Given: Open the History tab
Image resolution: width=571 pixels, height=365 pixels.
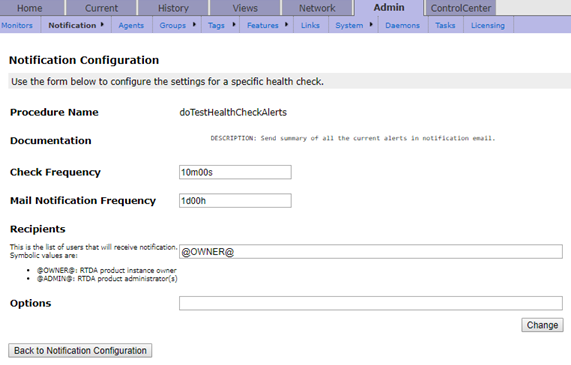Looking at the screenshot, I should (173, 8).
